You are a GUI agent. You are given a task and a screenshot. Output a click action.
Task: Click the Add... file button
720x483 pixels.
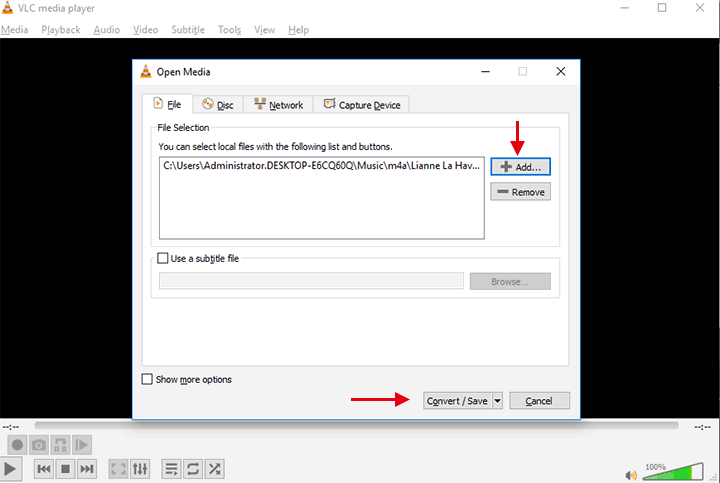pyautogui.click(x=520, y=167)
